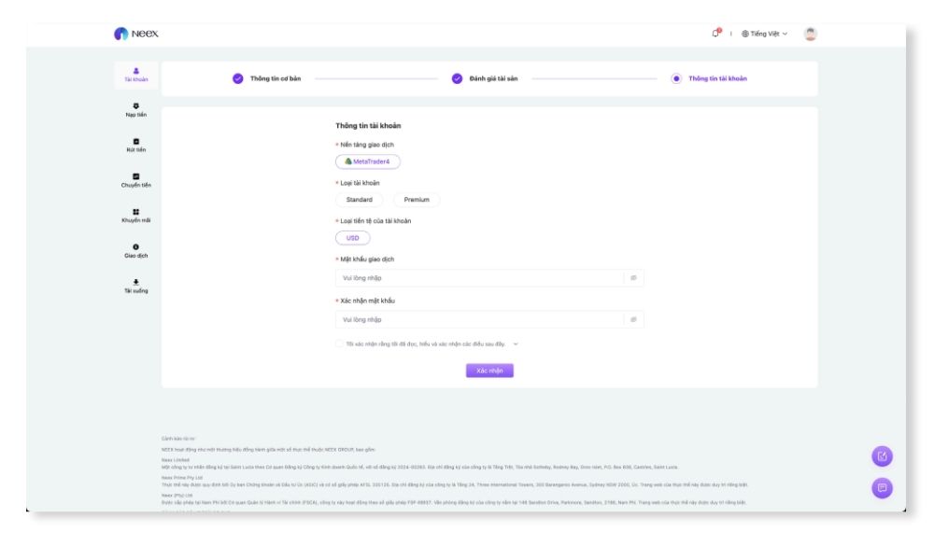The width and height of the screenshot is (934, 560).
Task: Tick the terms confirmation checkbox
Action: tap(339, 343)
